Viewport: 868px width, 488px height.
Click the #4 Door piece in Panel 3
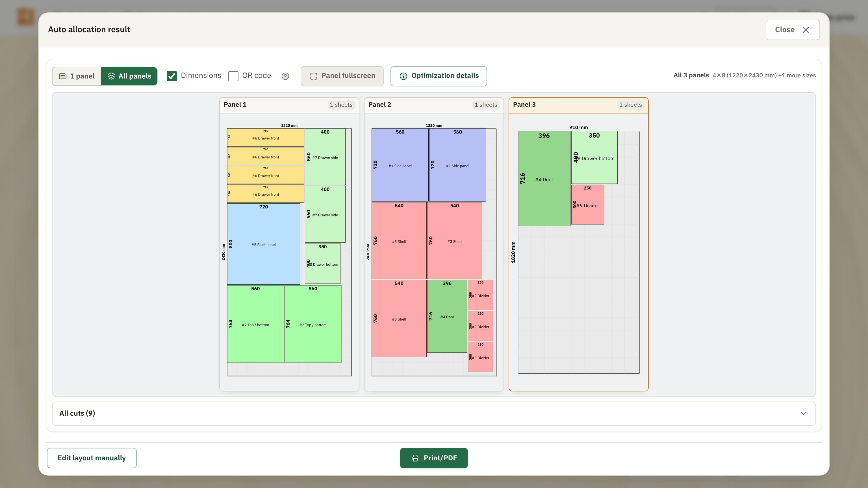click(544, 178)
